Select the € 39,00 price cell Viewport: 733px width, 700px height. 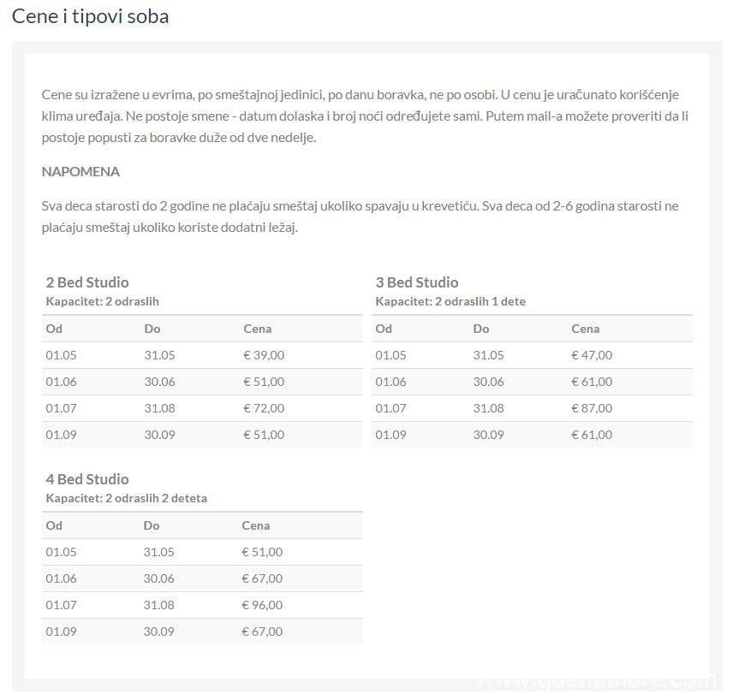[264, 355]
